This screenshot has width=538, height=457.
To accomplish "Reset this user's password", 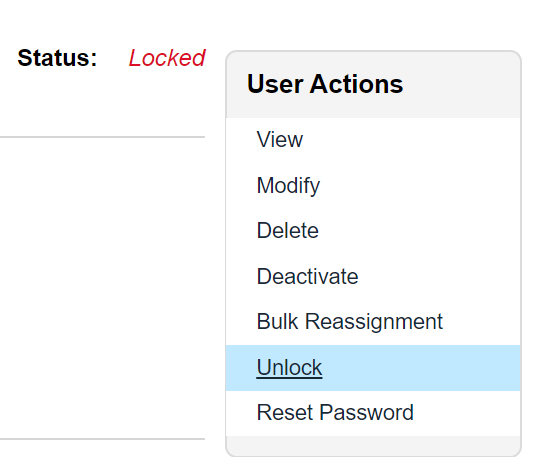I will tap(335, 412).
